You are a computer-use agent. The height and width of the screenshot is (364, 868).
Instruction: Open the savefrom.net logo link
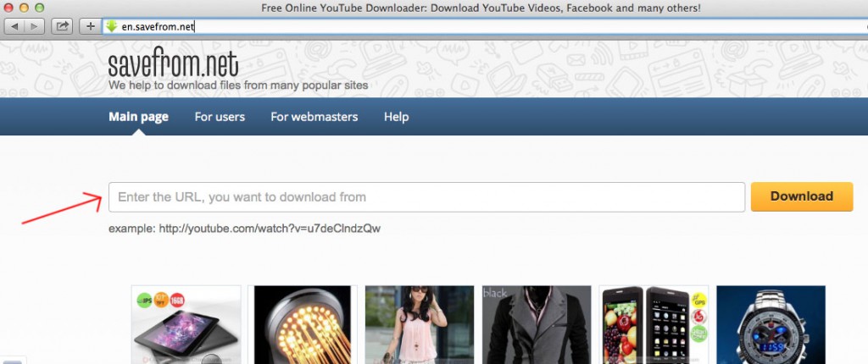173,63
